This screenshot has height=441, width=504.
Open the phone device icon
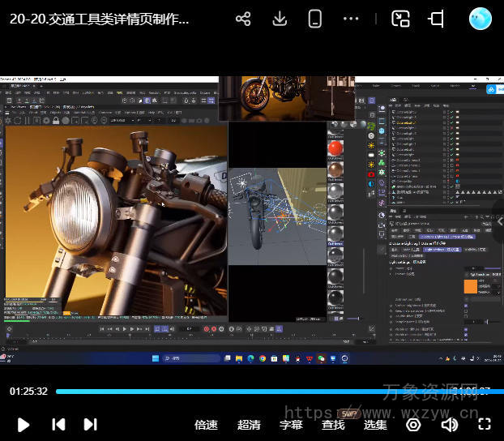click(315, 19)
